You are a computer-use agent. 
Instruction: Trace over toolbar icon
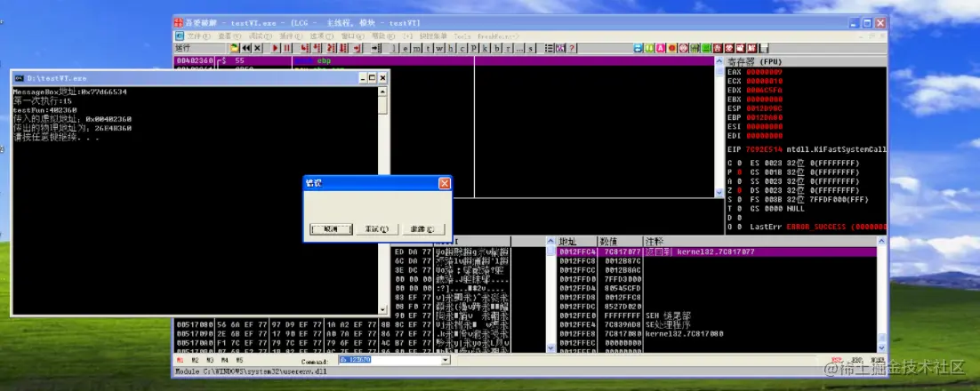coord(343,48)
